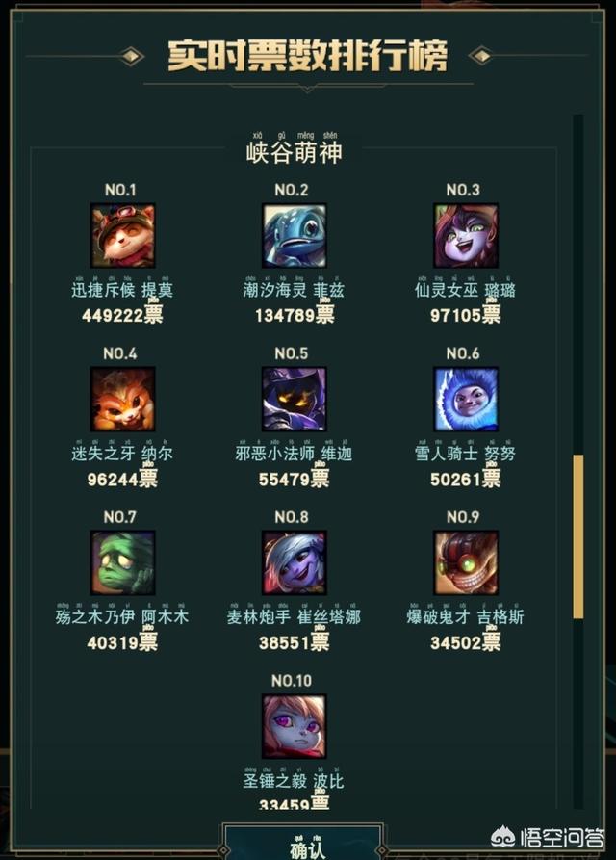Select Nunu's portrait ranked NO.6
Image resolution: width=616 pixels, height=860 pixels.
[x=466, y=400]
